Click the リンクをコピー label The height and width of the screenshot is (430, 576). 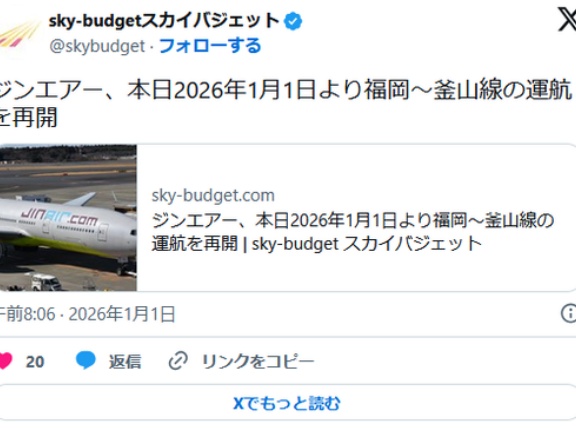(x=258, y=361)
